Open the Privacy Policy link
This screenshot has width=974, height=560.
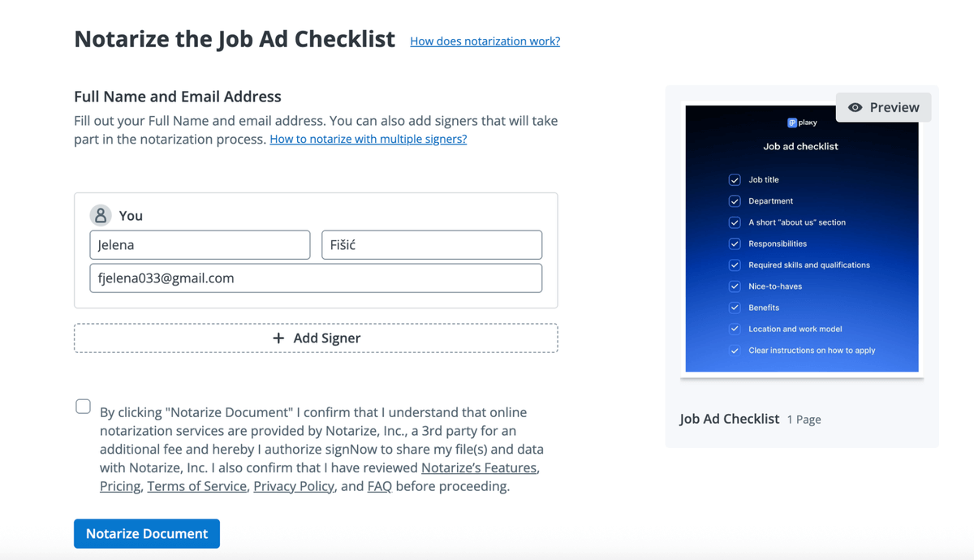[x=293, y=485]
